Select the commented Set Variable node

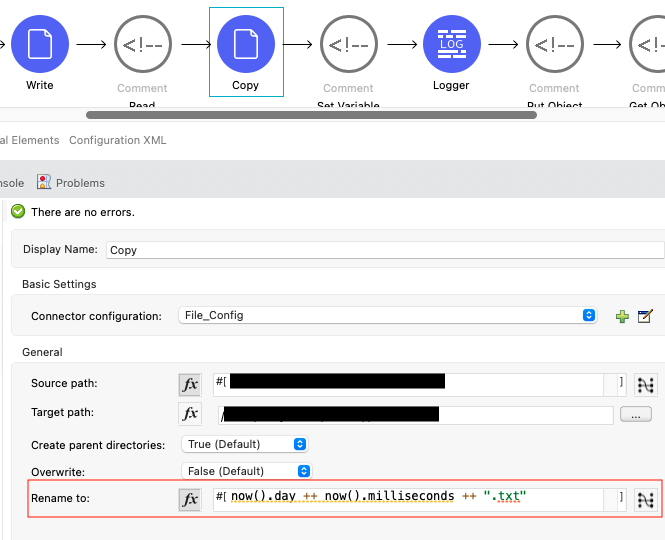[x=348, y=44]
